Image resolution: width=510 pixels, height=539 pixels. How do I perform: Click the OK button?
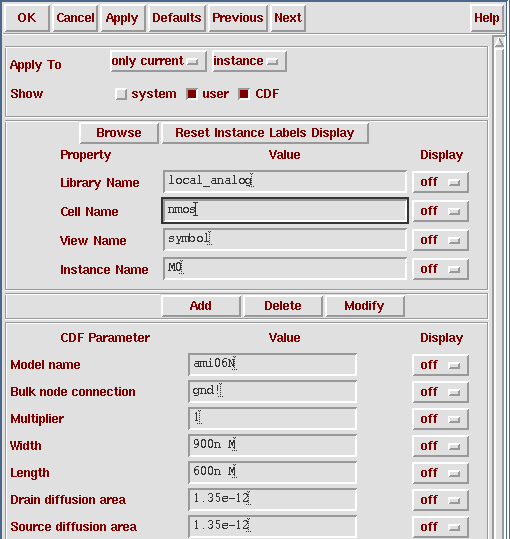[27, 18]
